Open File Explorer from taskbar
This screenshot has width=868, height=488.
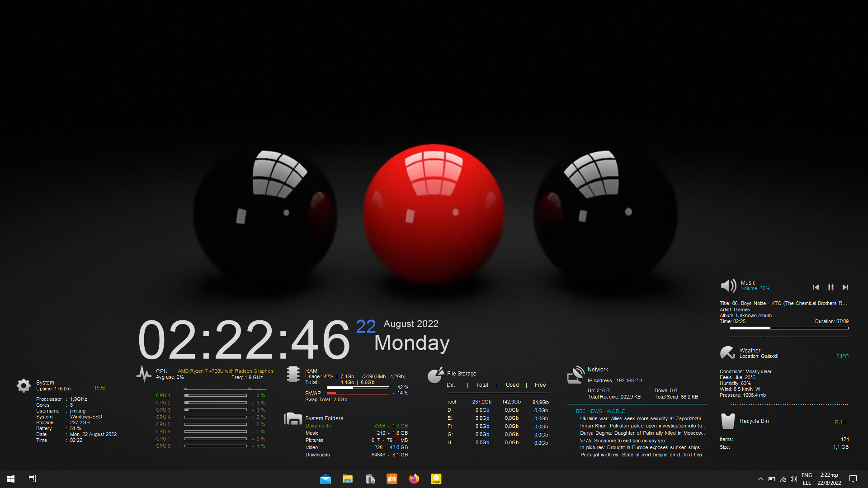click(x=348, y=479)
